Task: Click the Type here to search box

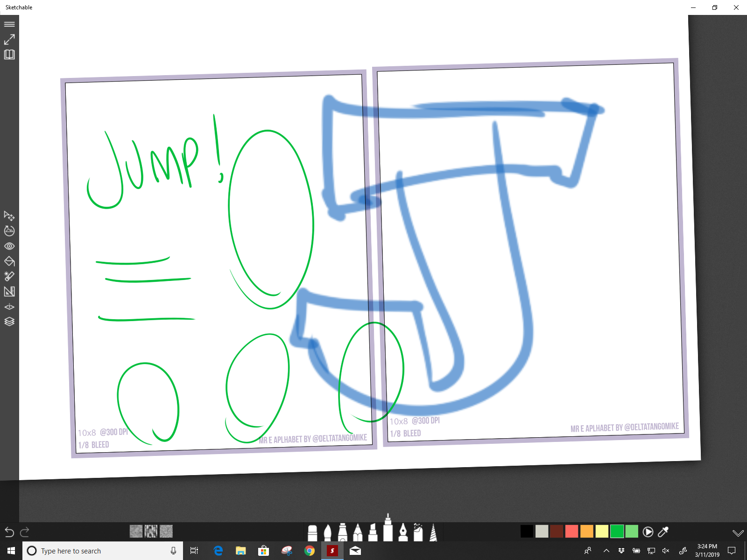Action: (x=103, y=551)
